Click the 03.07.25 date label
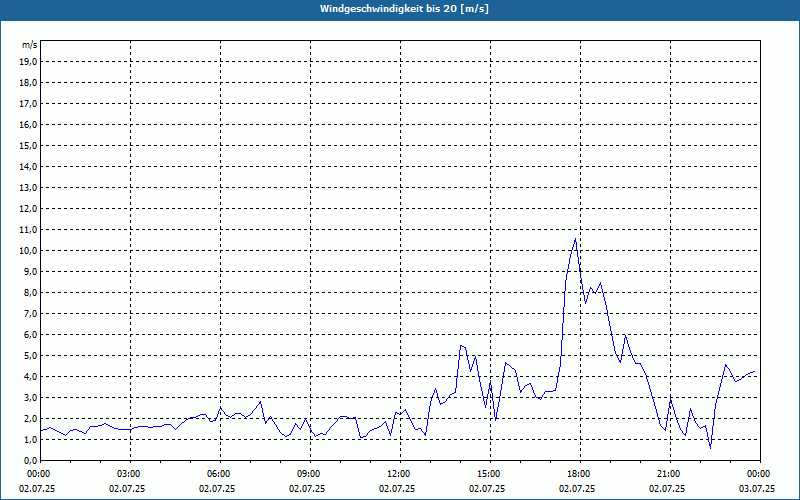Viewport: 800px width, 500px height. click(x=757, y=488)
